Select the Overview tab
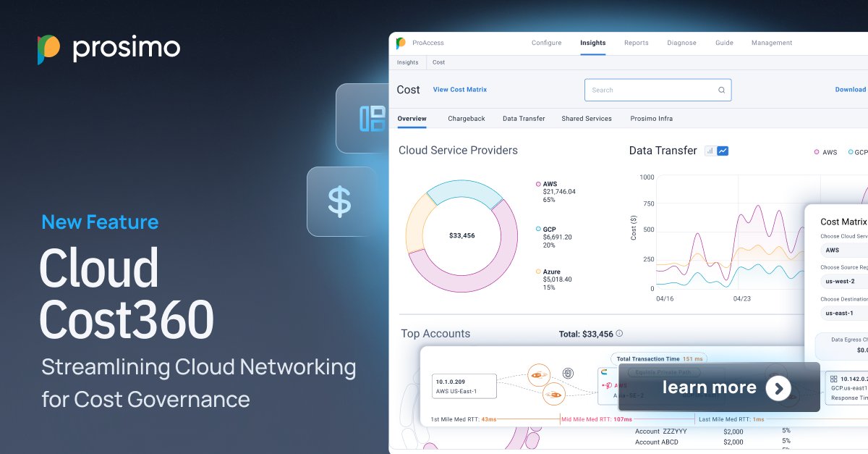The image size is (868, 454). [x=412, y=118]
